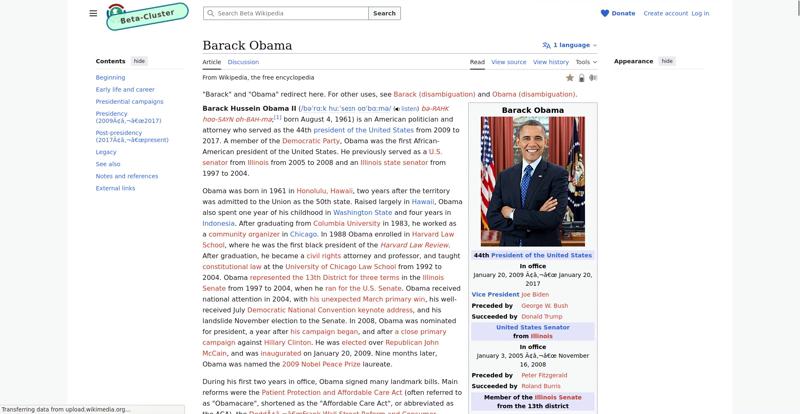Image resolution: width=800 pixels, height=414 pixels.
Task: Open Barack Obama portrait image
Action: tap(533, 181)
